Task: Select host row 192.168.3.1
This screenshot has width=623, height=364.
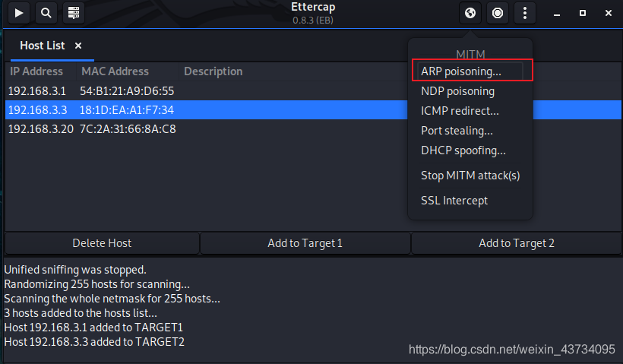Action: coord(91,91)
